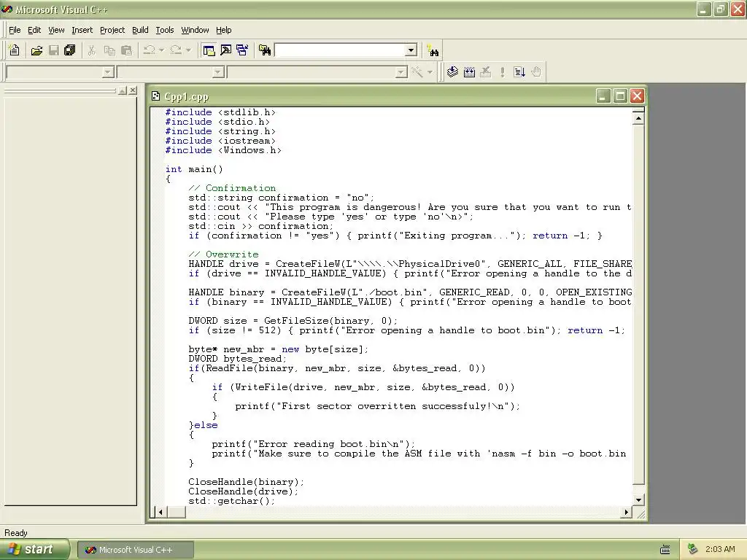
Task: Click the "DWORD bytes_read;" code line
Action: tap(237, 359)
